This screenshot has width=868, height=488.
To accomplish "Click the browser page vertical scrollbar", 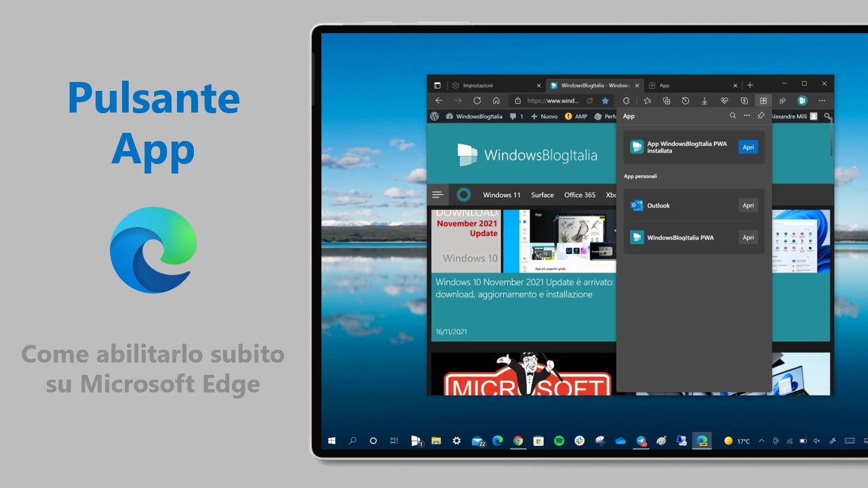I will 832,136.
